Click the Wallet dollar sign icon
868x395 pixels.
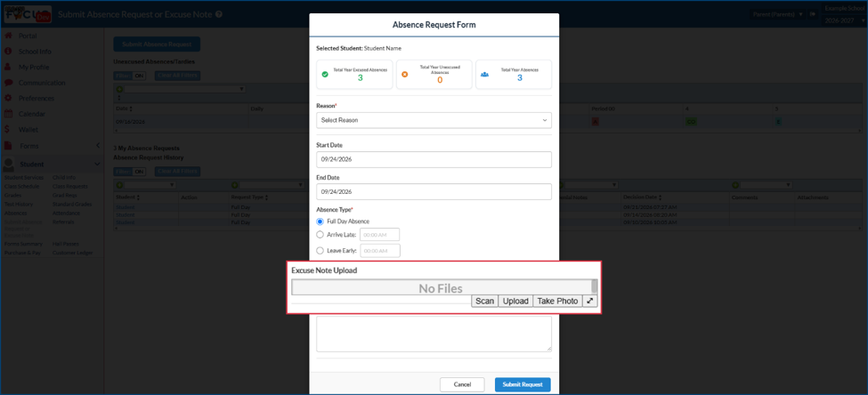[x=7, y=130]
